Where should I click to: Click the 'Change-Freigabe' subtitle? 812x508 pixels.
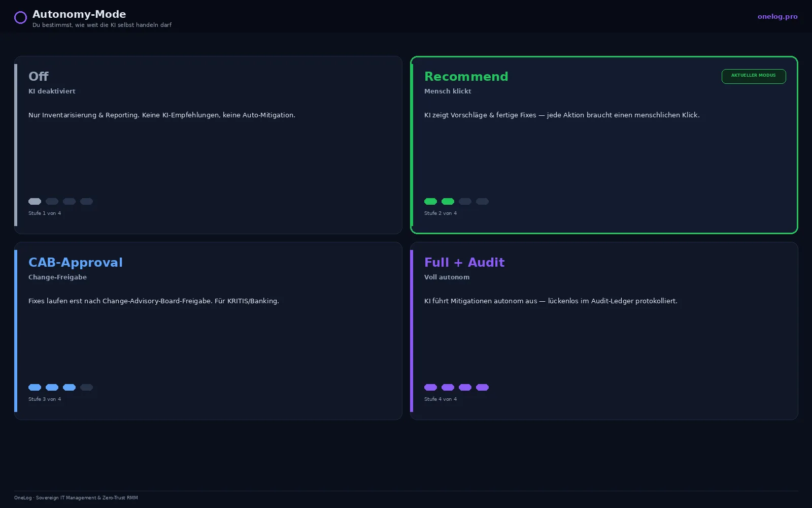pyautogui.click(x=57, y=277)
